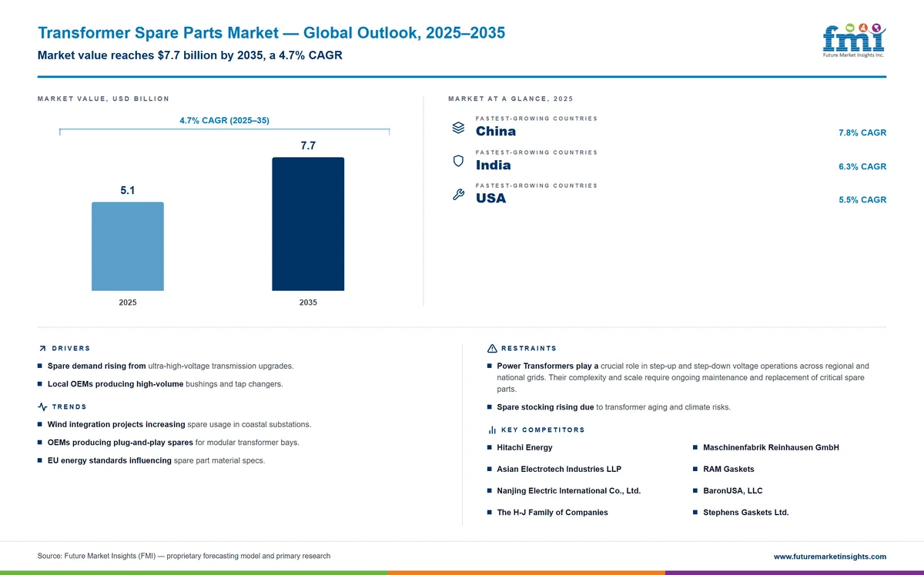Click the FMI logo

pos(854,40)
